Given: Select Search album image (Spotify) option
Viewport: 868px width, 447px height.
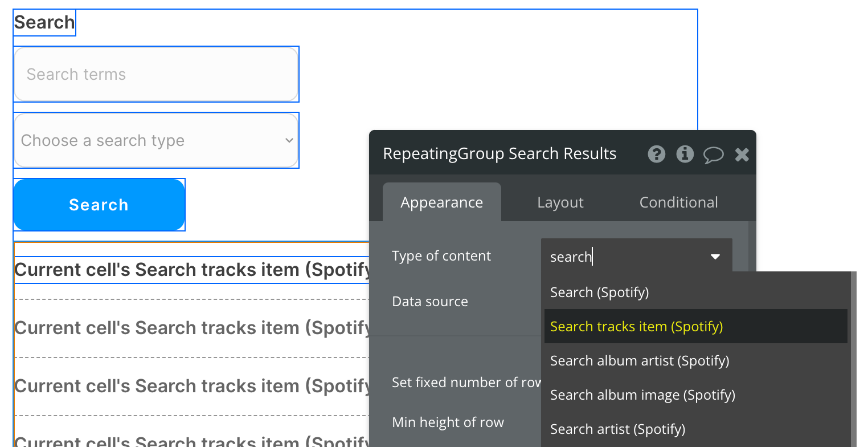Looking at the screenshot, I should [696, 395].
